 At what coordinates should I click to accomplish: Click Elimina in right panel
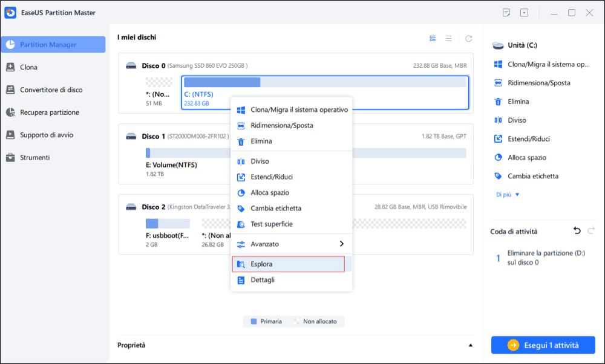(512, 102)
